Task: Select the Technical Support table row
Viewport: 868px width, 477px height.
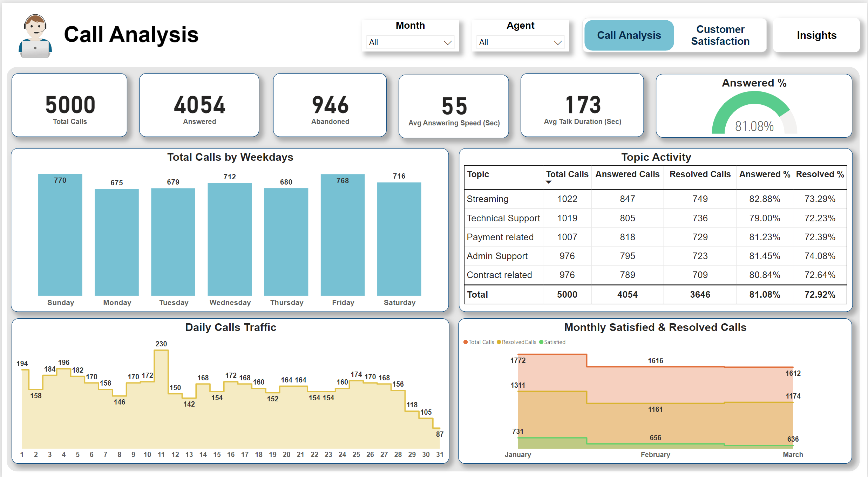Action: pyautogui.click(x=503, y=218)
